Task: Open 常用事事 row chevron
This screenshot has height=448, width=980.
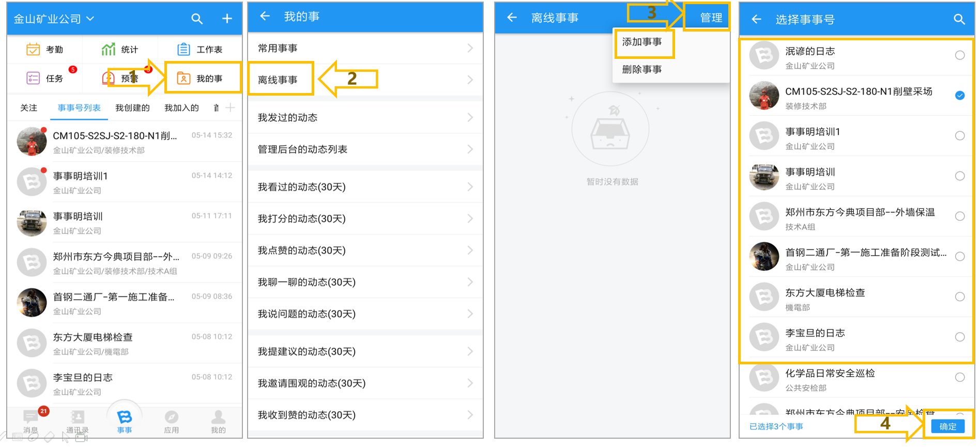Action: click(470, 48)
